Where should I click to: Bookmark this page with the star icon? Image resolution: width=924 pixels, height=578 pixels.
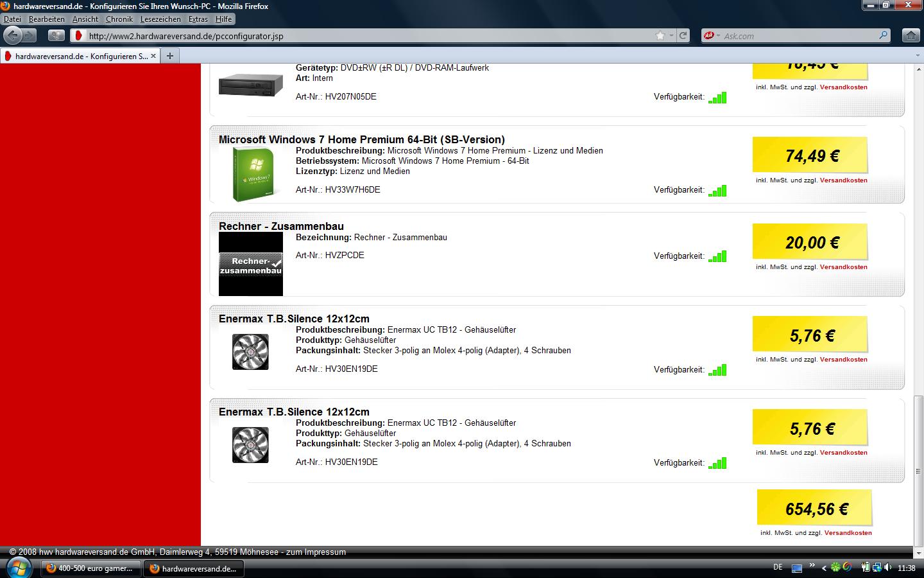tap(660, 35)
